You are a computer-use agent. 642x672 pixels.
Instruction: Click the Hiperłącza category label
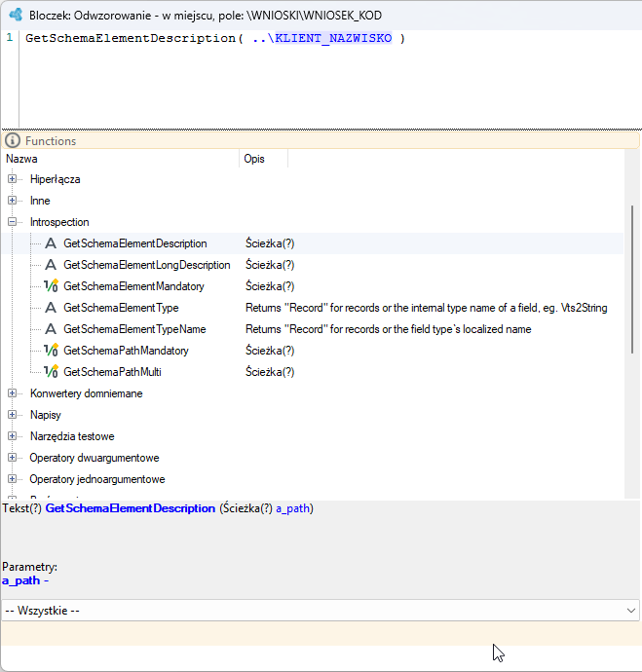(x=55, y=179)
